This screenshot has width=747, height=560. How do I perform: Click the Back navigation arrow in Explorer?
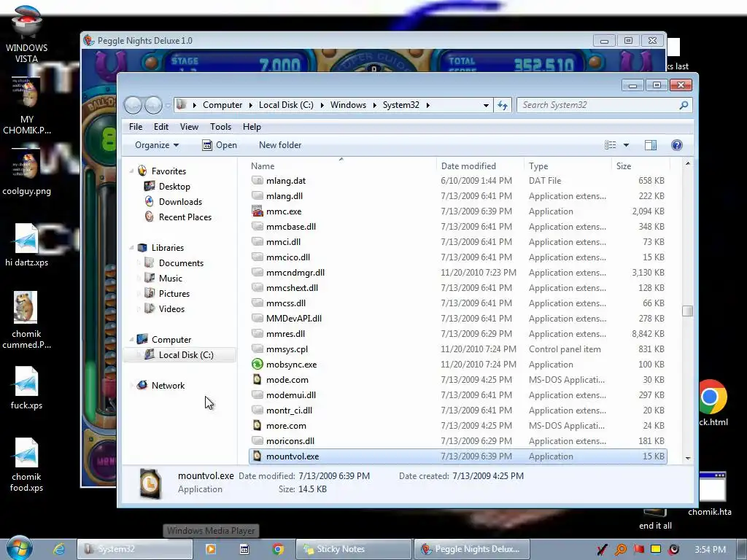pos(133,105)
